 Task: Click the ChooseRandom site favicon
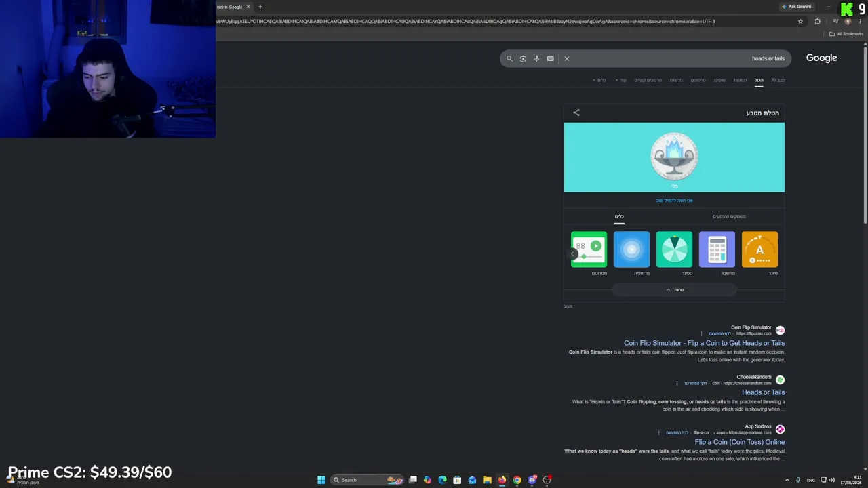pos(780,380)
